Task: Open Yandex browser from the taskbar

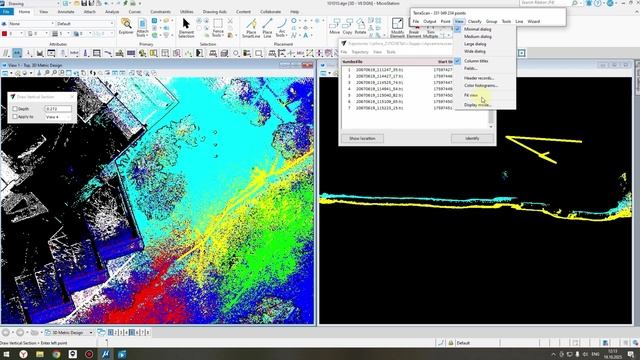Action: [x=23, y=354]
